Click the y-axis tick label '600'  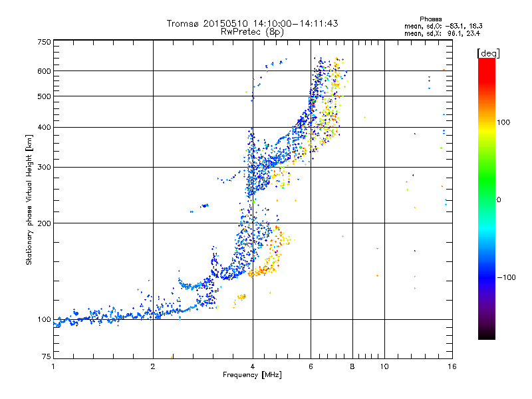(x=44, y=71)
